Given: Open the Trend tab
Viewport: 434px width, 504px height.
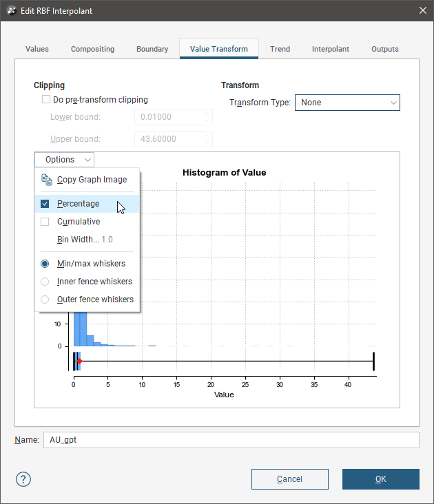Looking at the screenshot, I should (280, 50).
